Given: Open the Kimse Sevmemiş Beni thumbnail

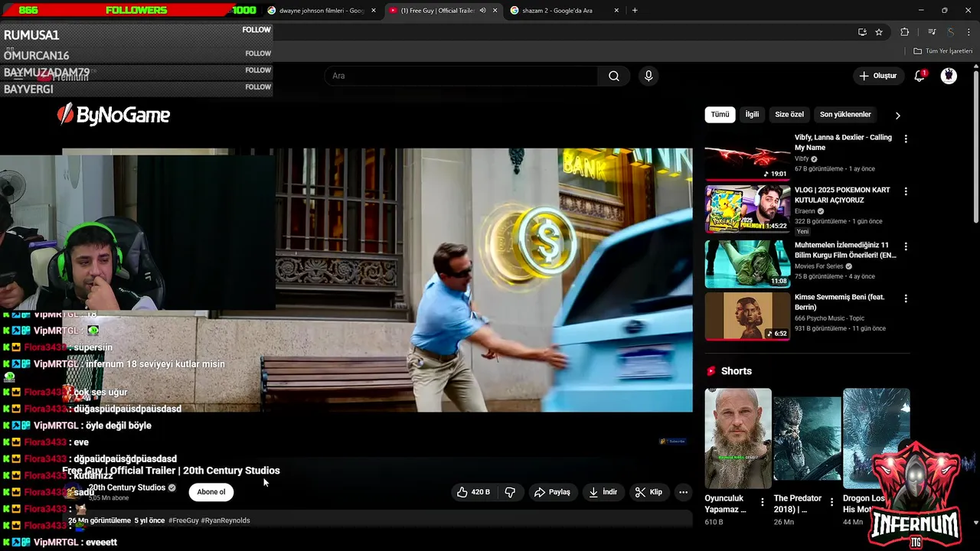Looking at the screenshot, I should [747, 315].
